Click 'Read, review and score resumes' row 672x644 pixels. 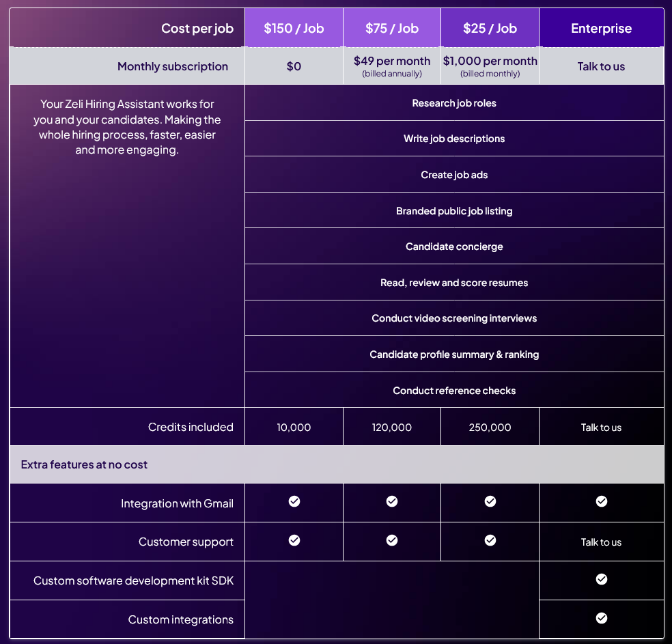tap(454, 282)
